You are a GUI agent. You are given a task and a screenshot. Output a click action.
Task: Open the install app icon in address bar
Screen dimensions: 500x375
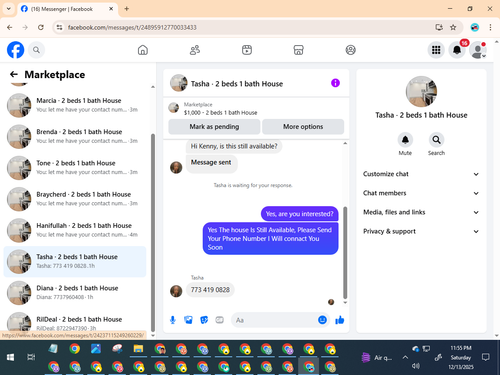pyautogui.click(x=439, y=27)
